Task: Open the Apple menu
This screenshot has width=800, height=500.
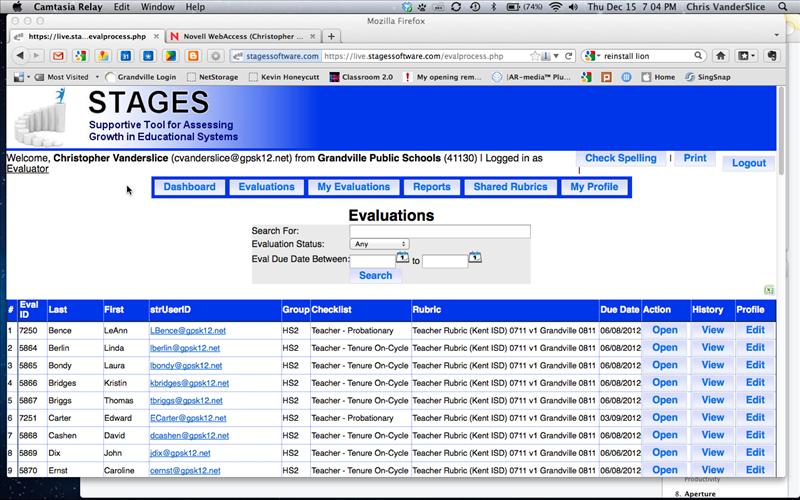Action: (x=17, y=7)
